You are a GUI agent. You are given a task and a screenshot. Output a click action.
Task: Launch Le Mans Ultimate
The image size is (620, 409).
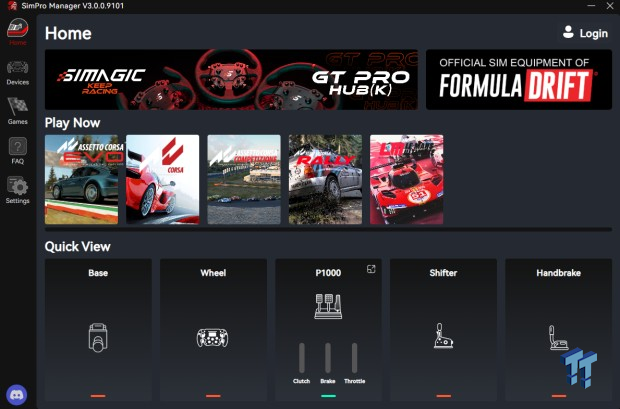pyautogui.click(x=406, y=180)
